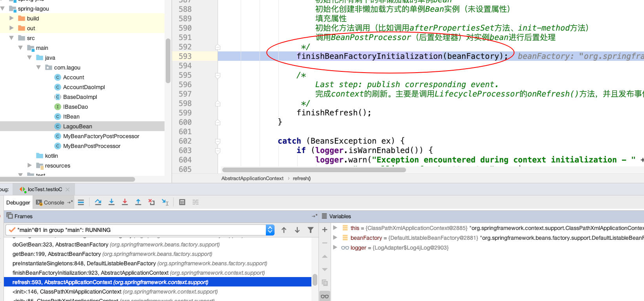644x301 pixels.
Task: Open the Evaluate Expression calculator icon
Action: pyautogui.click(x=182, y=202)
